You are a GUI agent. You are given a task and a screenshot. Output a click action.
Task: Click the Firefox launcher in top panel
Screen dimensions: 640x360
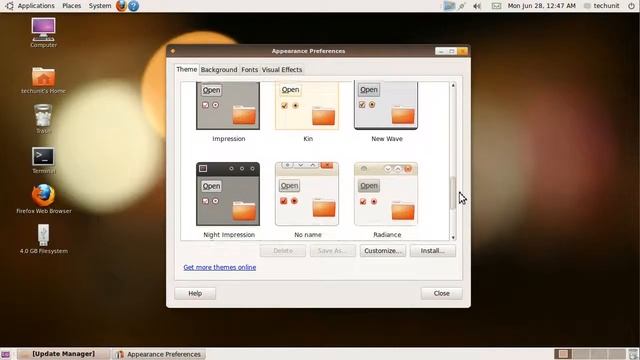[x=121, y=6]
